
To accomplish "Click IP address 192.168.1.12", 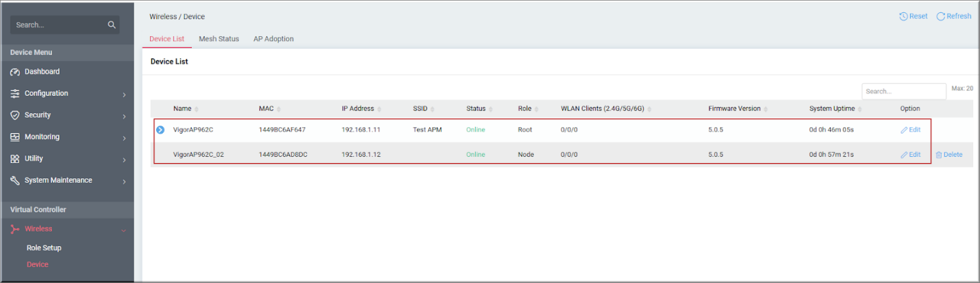I will (361, 155).
